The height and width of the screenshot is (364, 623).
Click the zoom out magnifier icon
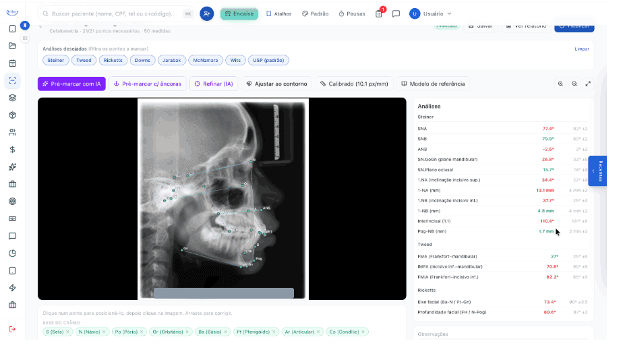(x=574, y=84)
